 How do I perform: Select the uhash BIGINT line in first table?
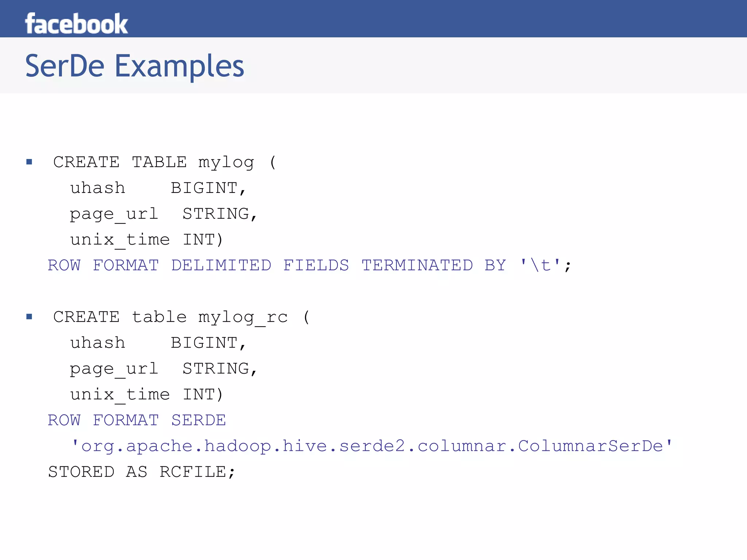point(159,188)
